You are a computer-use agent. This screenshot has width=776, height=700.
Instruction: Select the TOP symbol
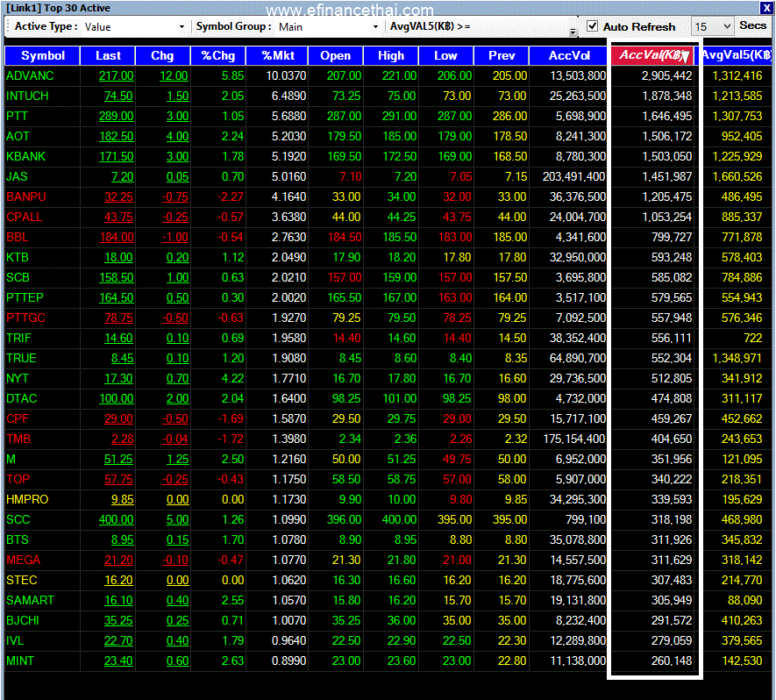(x=18, y=479)
